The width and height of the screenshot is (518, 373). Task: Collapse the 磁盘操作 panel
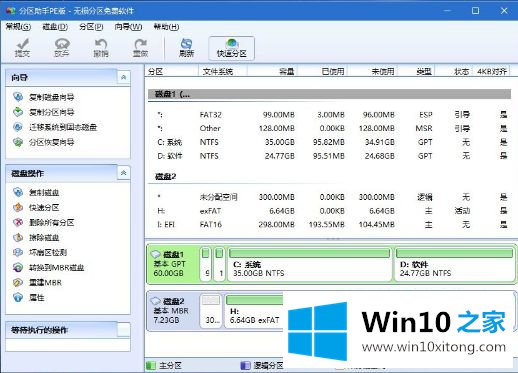click(124, 173)
